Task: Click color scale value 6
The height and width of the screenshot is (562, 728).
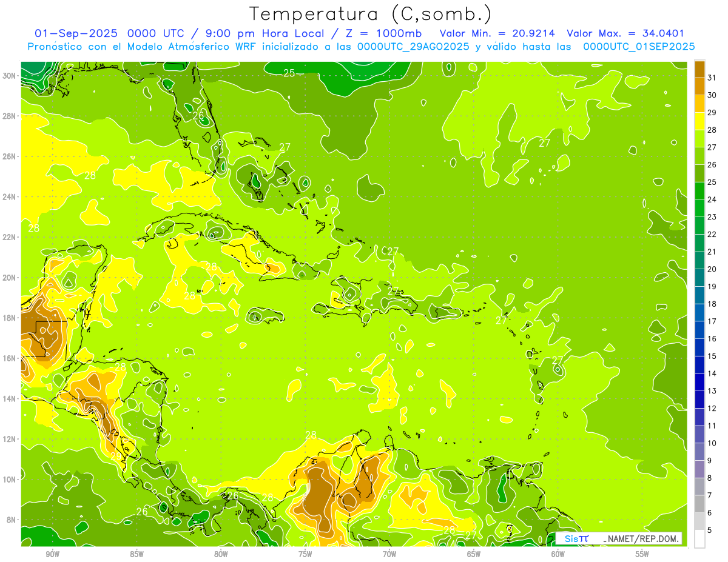Action: tap(710, 513)
